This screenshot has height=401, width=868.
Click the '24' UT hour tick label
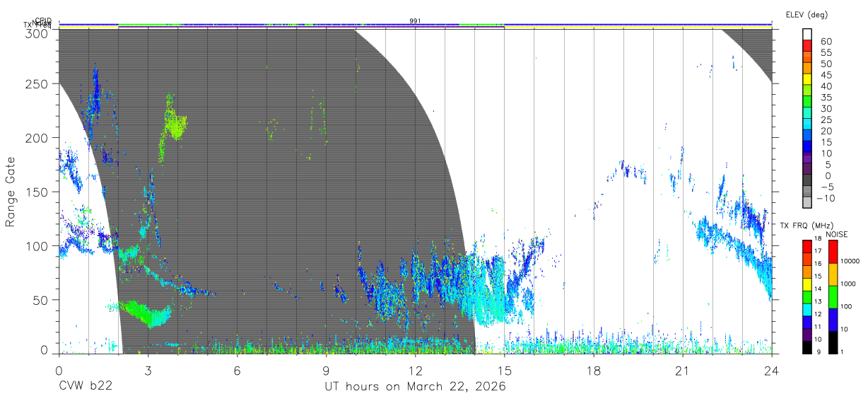(x=772, y=371)
